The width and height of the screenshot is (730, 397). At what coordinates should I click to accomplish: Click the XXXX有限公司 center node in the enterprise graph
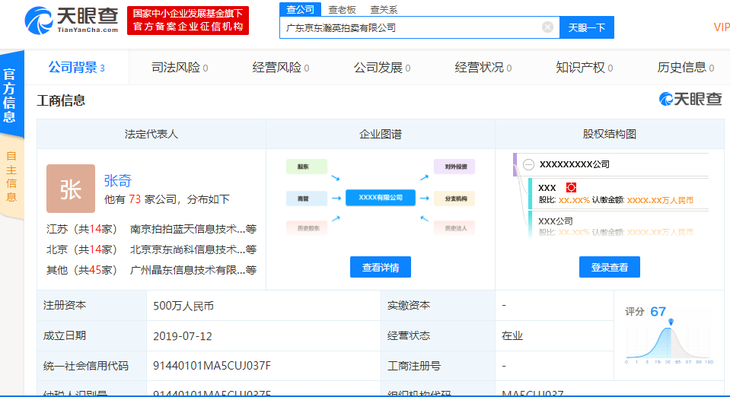[x=380, y=198]
